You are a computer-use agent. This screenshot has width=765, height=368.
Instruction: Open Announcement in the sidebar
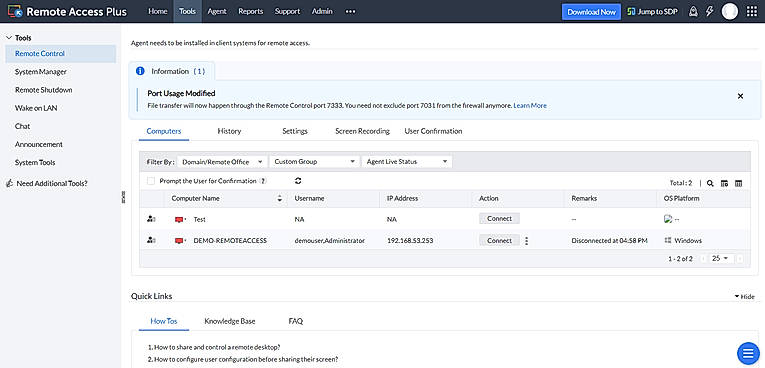point(39,144)
